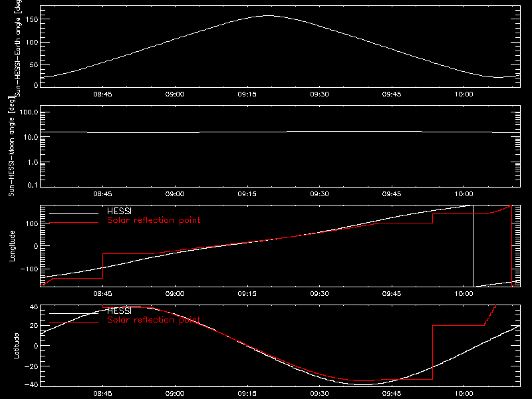The height and width of the screenshot is (399, 532).
Task: Click the 09:15 label under the Longitude plot
Action: (x=247, y=294)
